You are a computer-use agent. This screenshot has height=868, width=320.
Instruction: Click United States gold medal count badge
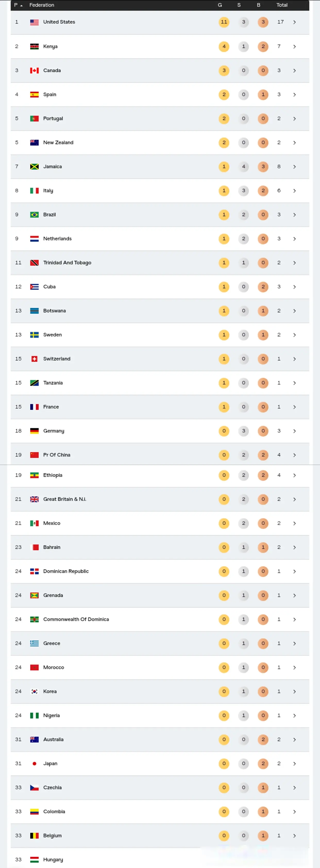pyautogui.click(x=224, y=22)
